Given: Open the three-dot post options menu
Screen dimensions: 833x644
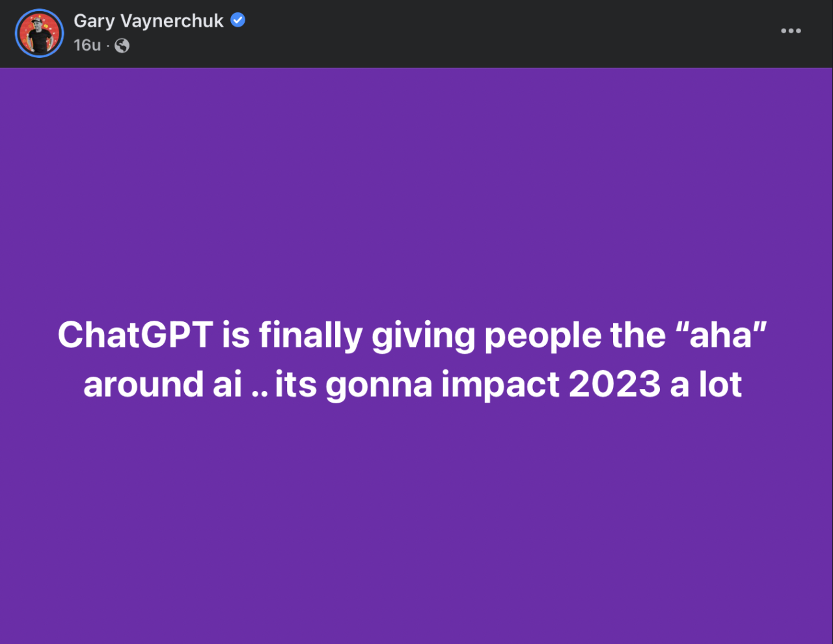Looking at the screenshot, I should click(791, 31).
